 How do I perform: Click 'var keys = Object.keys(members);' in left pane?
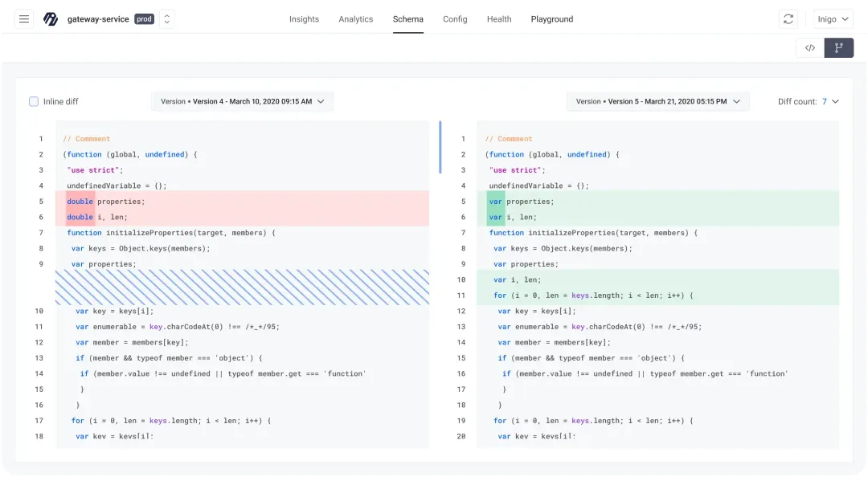click(x=141, y=248)
